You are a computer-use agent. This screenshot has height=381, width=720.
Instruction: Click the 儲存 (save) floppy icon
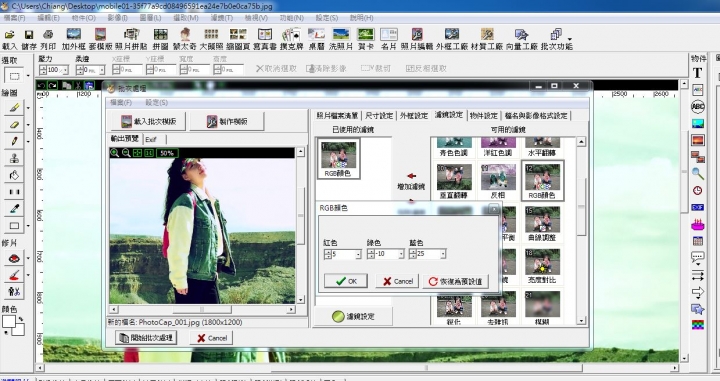tap(28, 35)
